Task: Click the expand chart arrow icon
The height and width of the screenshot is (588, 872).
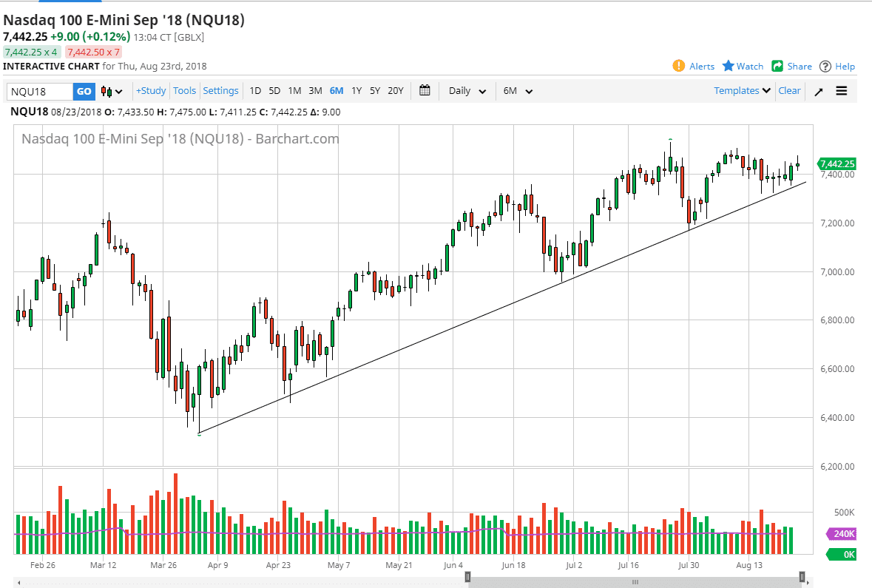Action: click(x=819, y=92)
